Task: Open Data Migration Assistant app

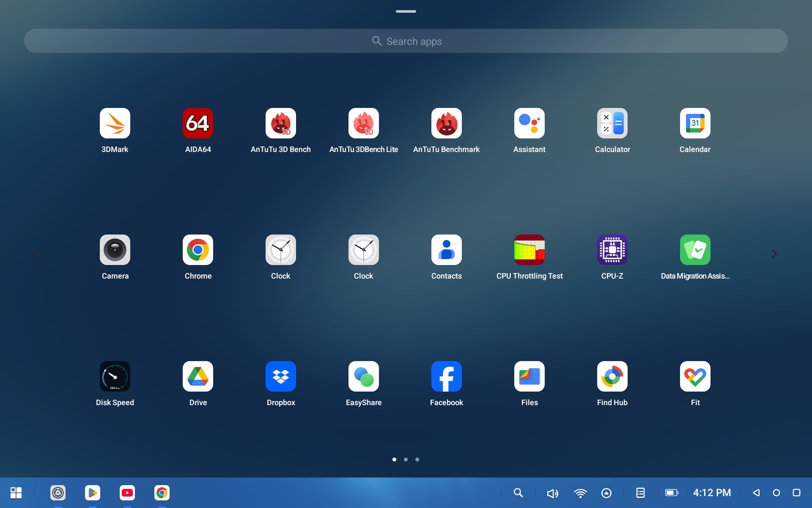Action: pos(695,250)
